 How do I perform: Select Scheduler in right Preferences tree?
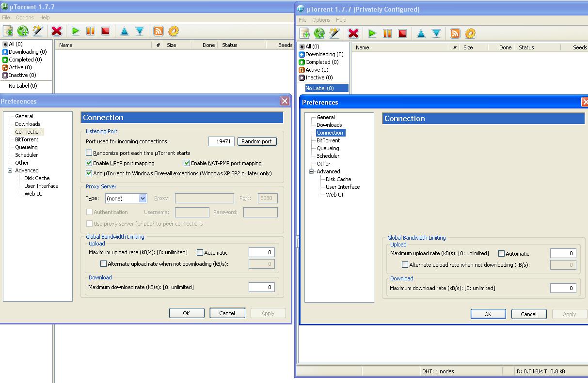tap(328, 156)
